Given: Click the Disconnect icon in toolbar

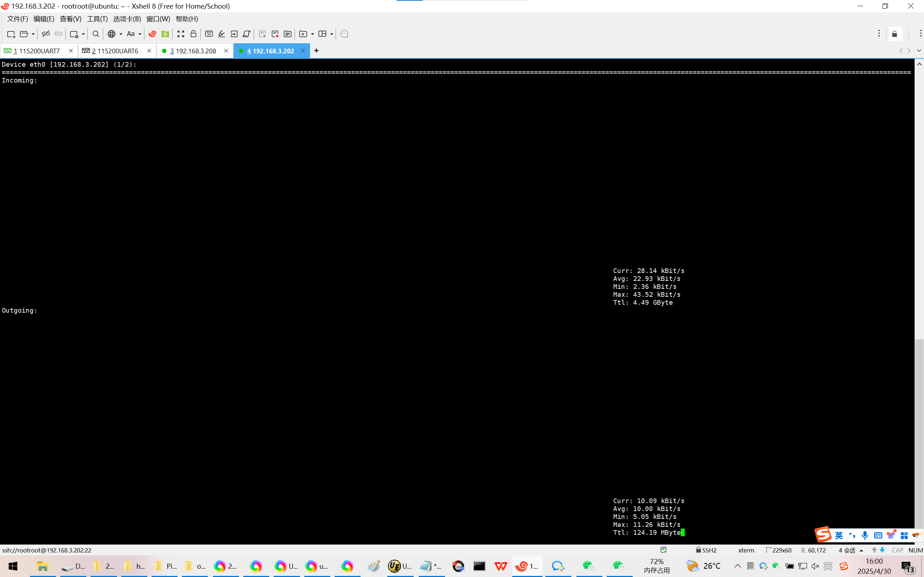Looking at the screenshot, I should (46, 34).
